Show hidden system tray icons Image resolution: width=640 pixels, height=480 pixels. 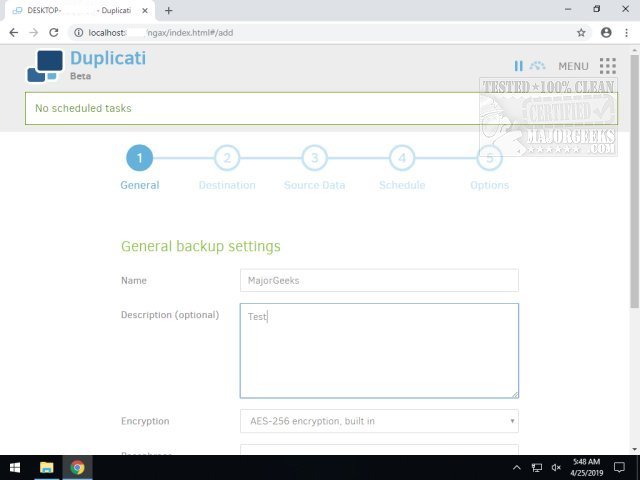(x=517, y=467)
